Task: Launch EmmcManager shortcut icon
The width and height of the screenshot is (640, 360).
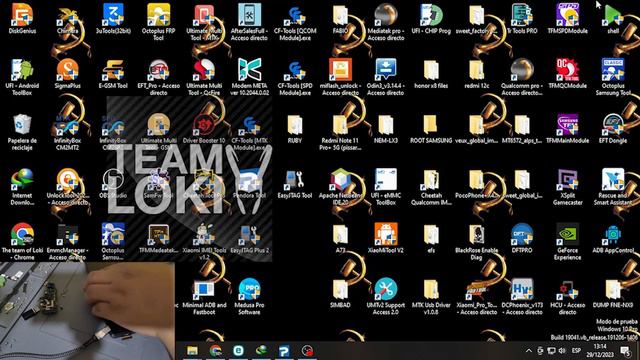Action: pyautogui.click(x=68, y=234)
